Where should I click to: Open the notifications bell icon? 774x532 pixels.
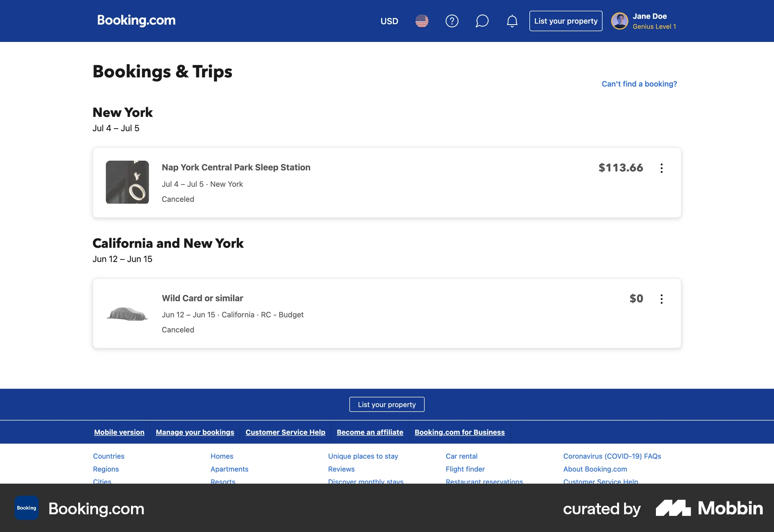pos(512,21)
